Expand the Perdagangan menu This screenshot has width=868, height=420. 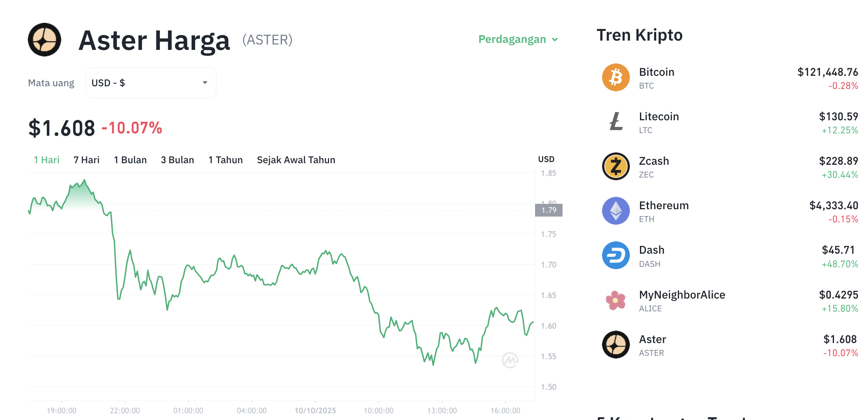[518, 39]
